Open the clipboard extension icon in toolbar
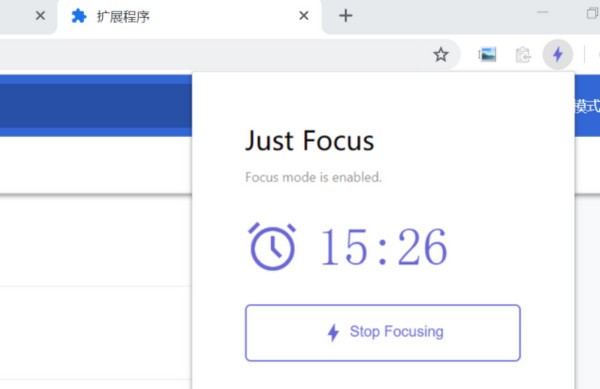 coord(523,54)
